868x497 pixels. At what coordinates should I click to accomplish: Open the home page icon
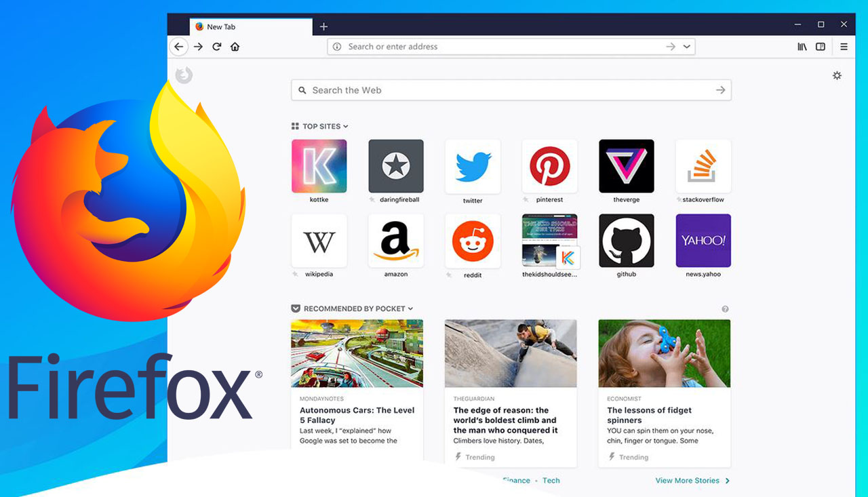click(x=235, y=47)
